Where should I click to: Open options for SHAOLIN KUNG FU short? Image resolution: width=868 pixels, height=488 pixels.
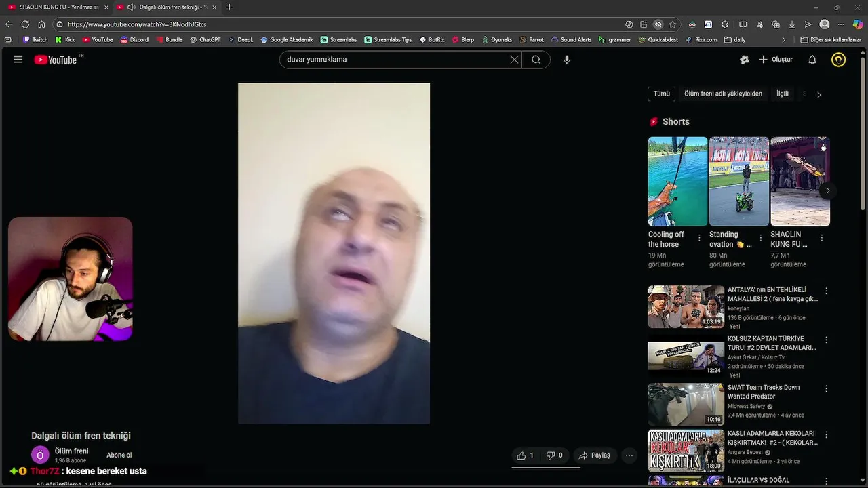(x=821, y=238)
